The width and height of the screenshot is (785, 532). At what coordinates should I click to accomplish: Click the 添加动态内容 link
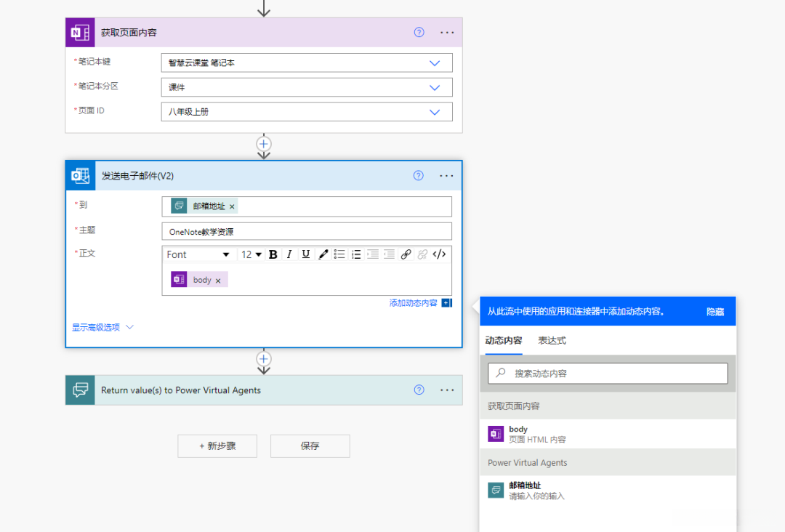[x=413, y=303]
